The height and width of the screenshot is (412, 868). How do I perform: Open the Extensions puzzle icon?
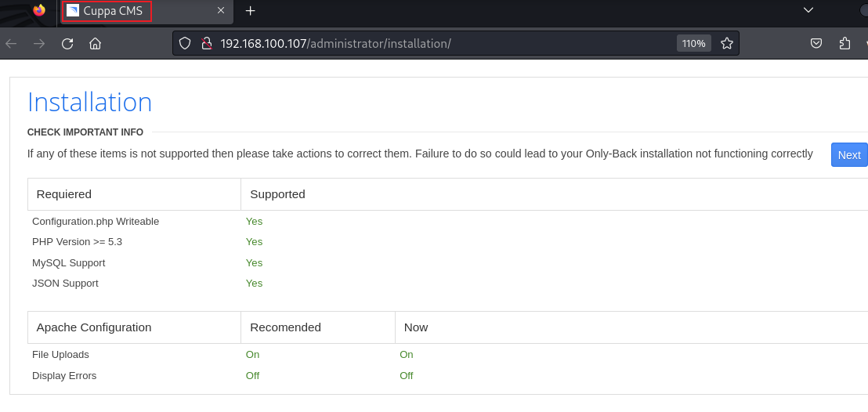coord(844,44)
